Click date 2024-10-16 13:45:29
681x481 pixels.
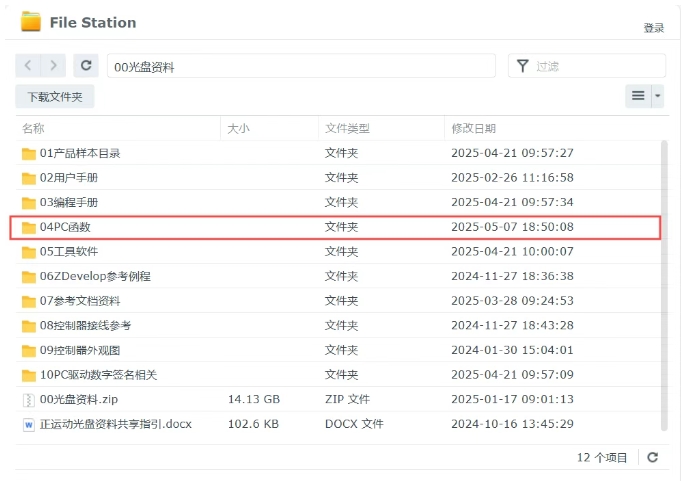[x=512, y=424]
